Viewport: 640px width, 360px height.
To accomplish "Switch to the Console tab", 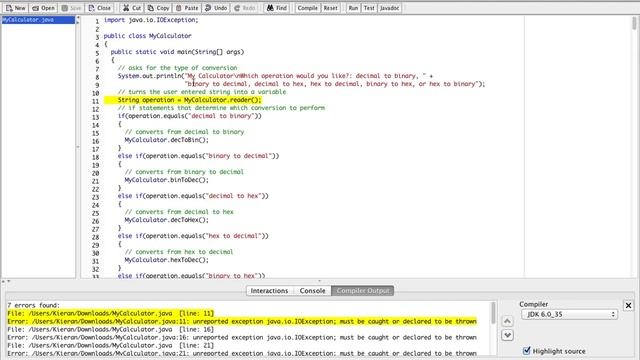I will (x=312, y=291).
